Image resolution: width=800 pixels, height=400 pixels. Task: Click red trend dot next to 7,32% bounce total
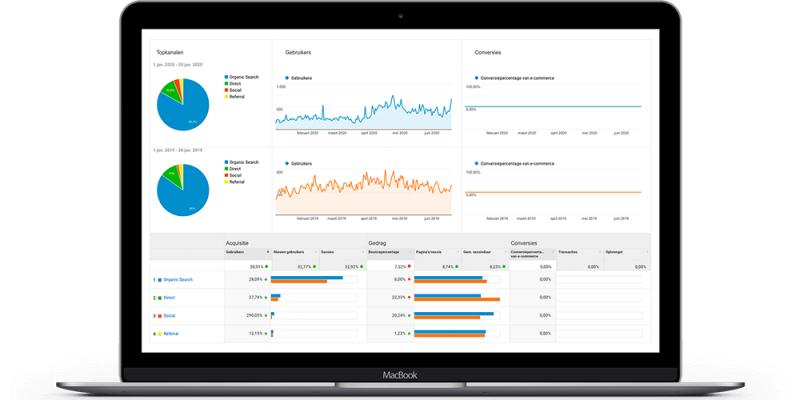point(409,266)
